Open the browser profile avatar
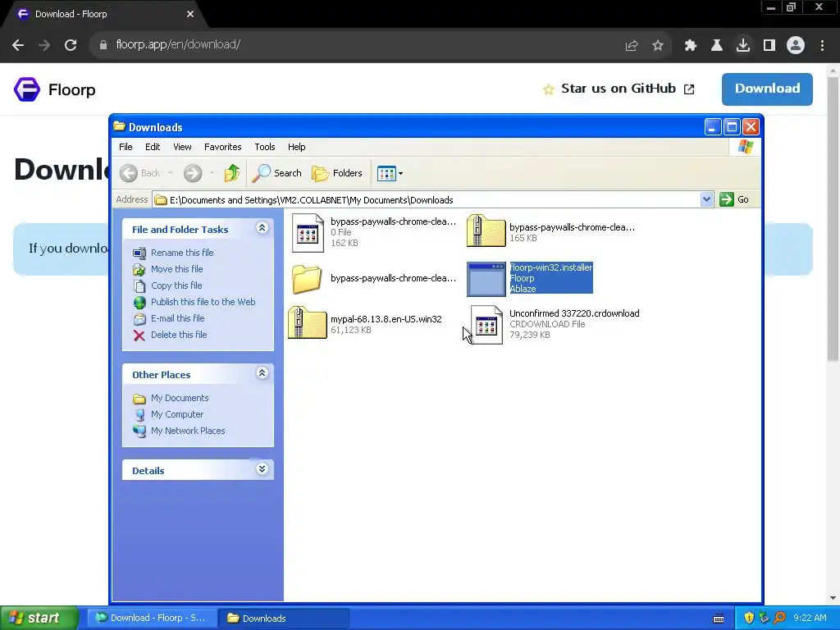 796,45
